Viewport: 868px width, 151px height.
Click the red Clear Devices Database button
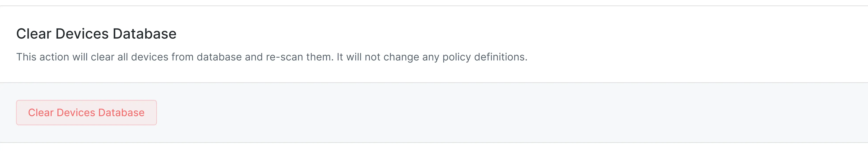point(86,113)
